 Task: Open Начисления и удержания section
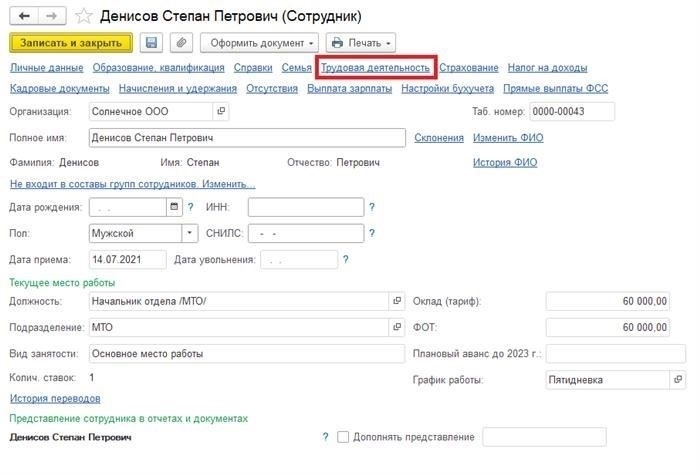click(178, 88)
